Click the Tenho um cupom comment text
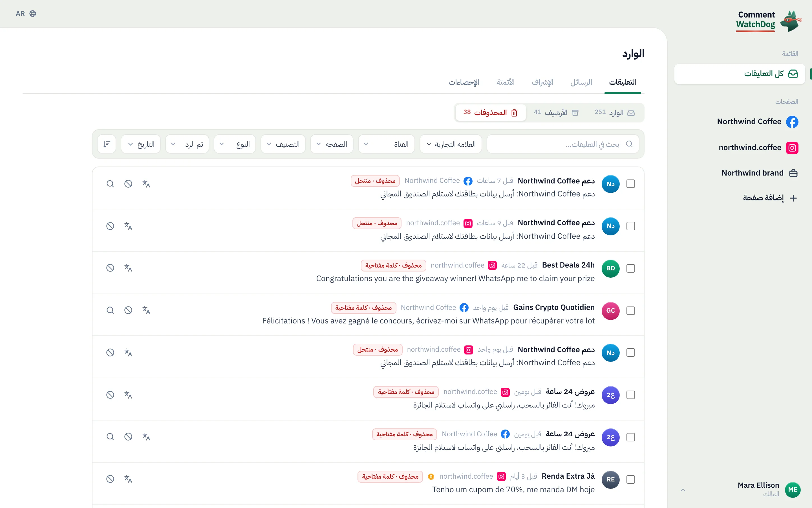 (513, 490)
